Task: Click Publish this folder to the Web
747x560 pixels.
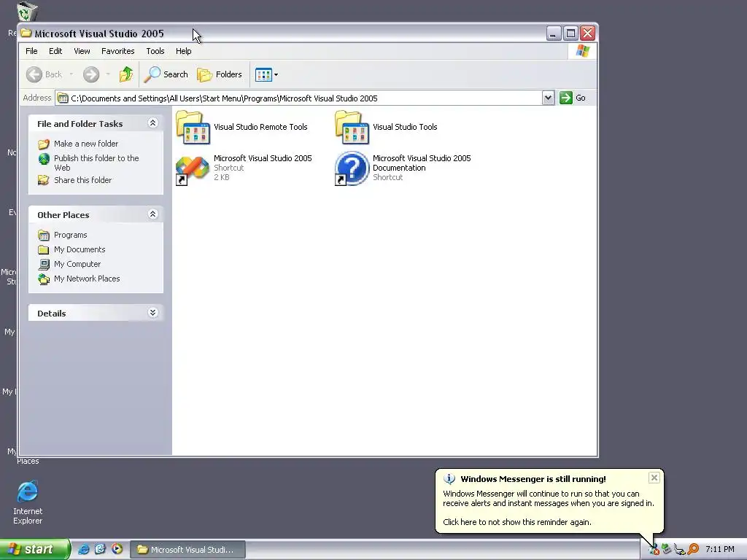Action: (x=96, y=163)
